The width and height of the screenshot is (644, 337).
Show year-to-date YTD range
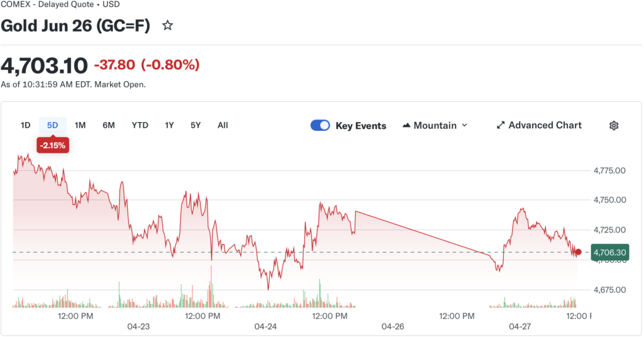point(140,125)
